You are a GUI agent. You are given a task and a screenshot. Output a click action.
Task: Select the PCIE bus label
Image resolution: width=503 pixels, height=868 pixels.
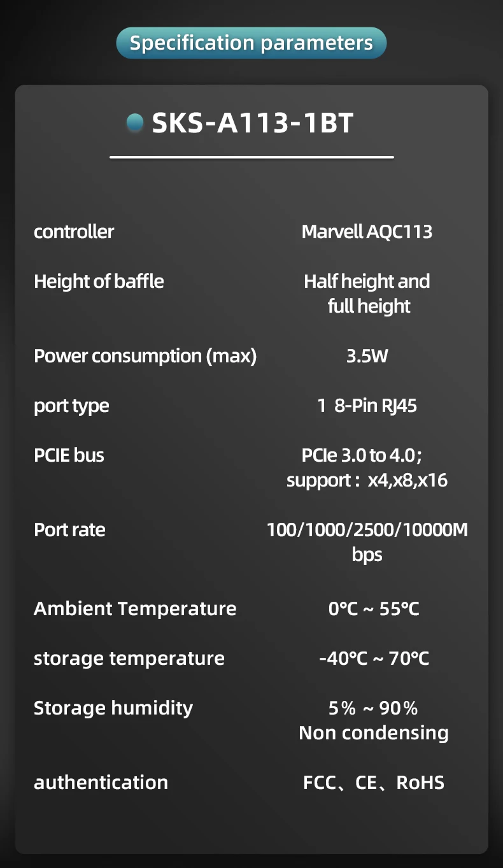[69, 455]
